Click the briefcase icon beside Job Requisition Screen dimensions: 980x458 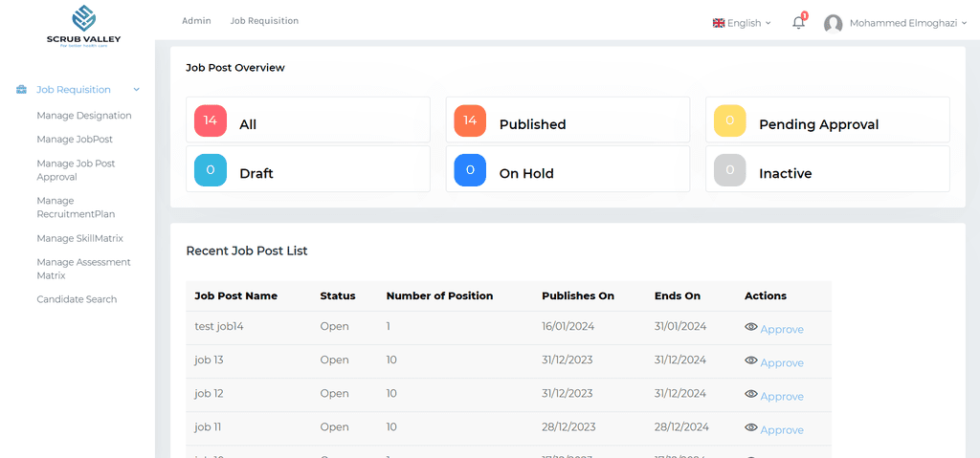tap(22, 90)
